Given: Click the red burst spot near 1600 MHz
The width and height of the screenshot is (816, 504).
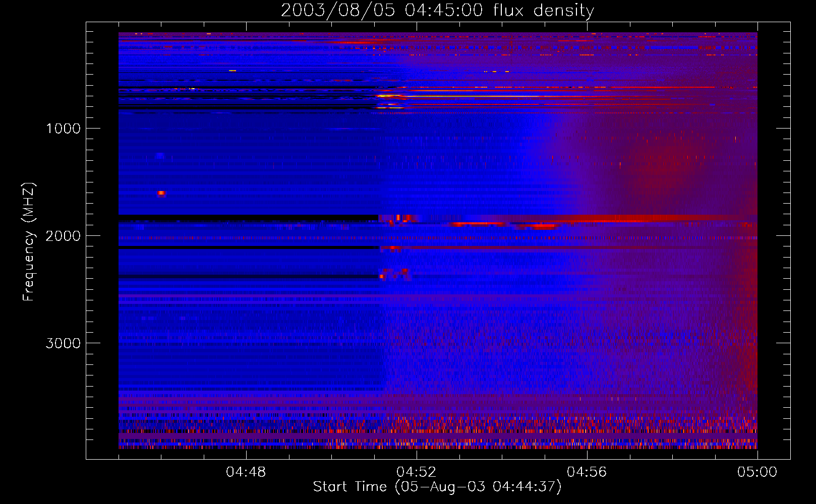Looking at the screenshot, I should point(161,193).
